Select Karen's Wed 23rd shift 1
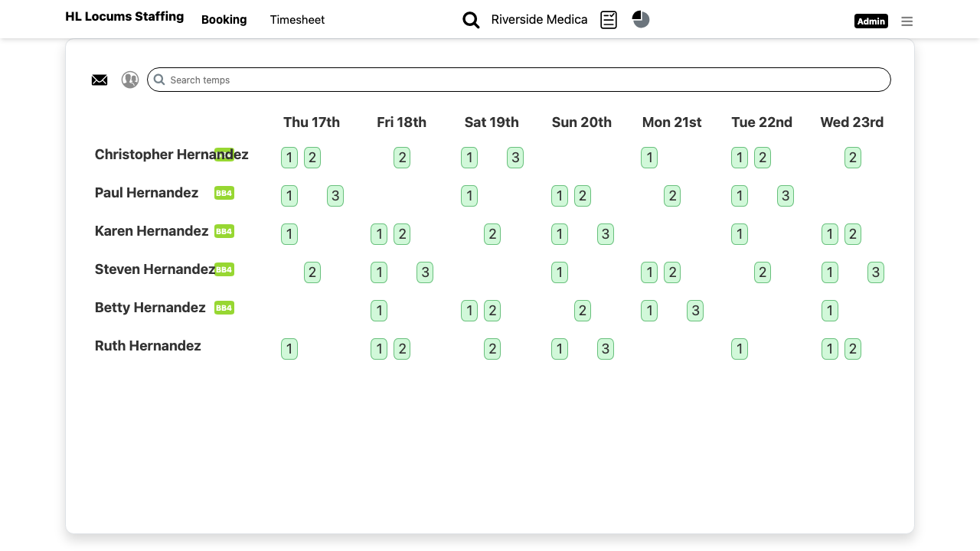Screen dimensions: 980x551 click(830, 234)
